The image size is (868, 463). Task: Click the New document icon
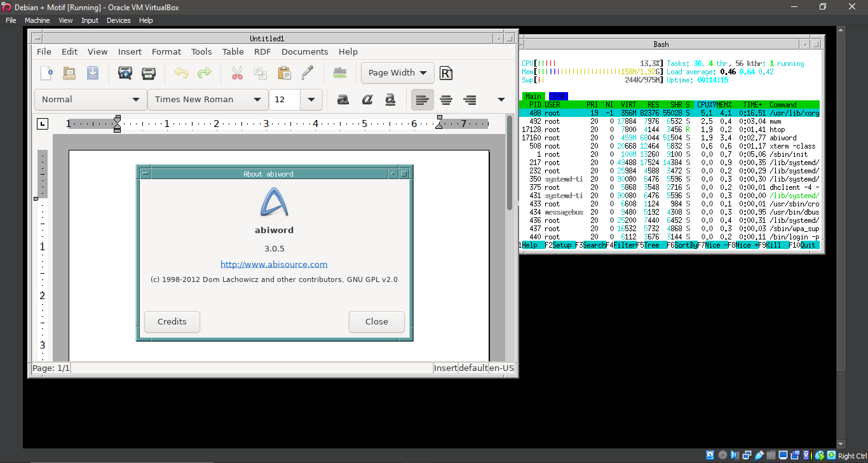pos(46,73)
